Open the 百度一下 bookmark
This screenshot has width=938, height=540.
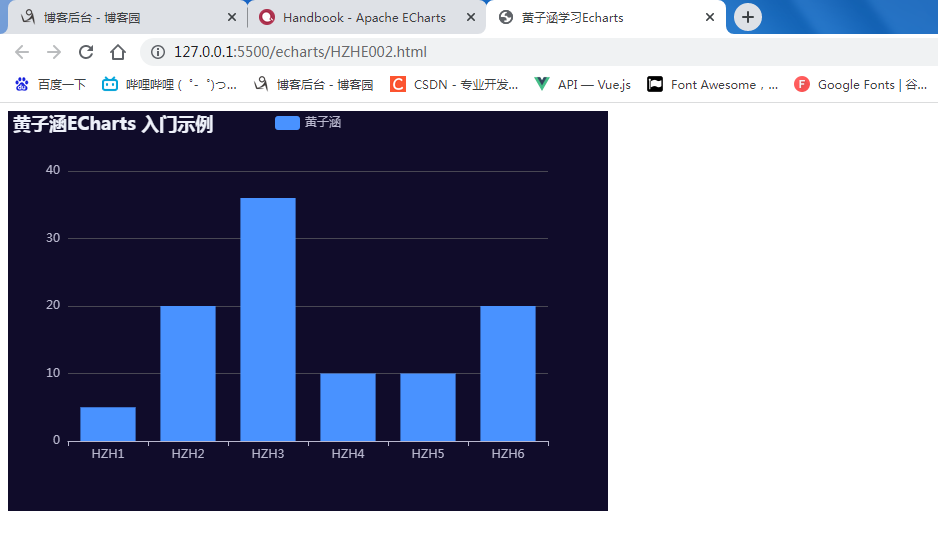(x=51, y=85)
